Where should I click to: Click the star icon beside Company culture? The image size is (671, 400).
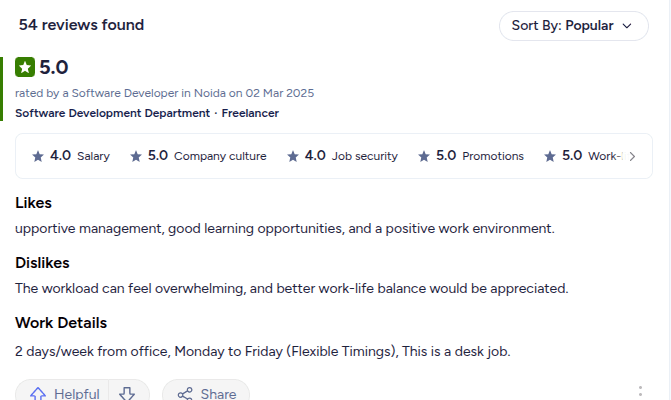(x=136, y=156)
